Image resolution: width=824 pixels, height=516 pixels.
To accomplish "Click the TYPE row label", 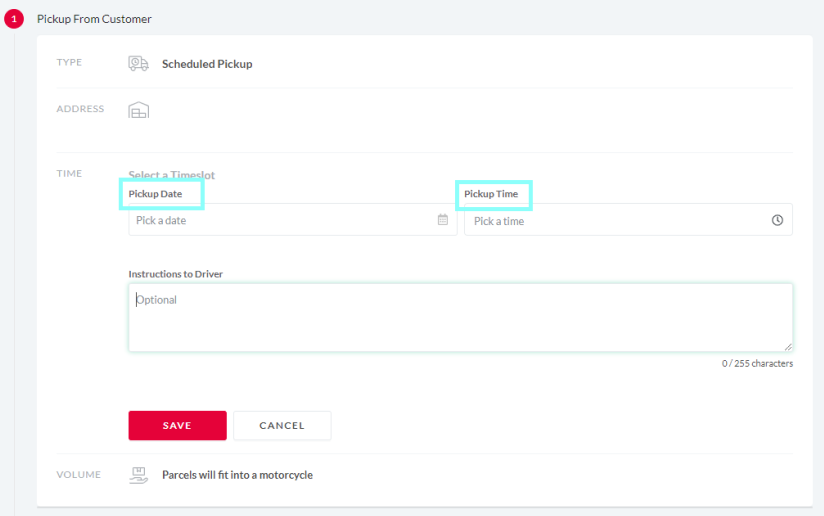I will click(x=69, y=62).
